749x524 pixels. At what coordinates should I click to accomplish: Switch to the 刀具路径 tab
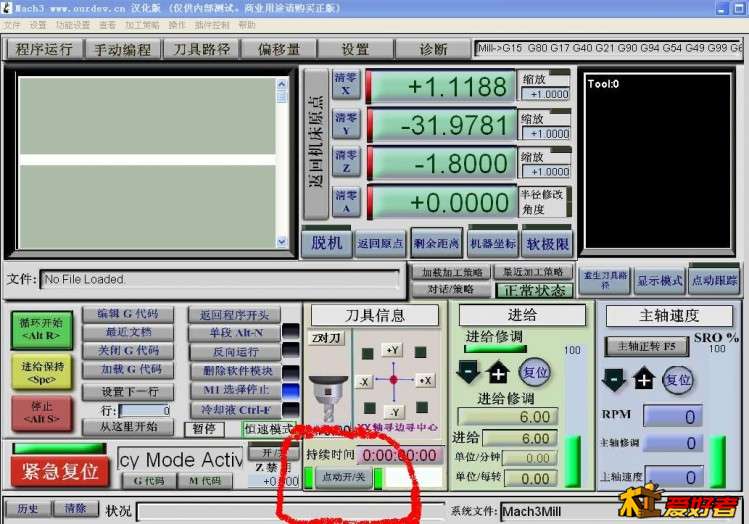coord(201,49)
